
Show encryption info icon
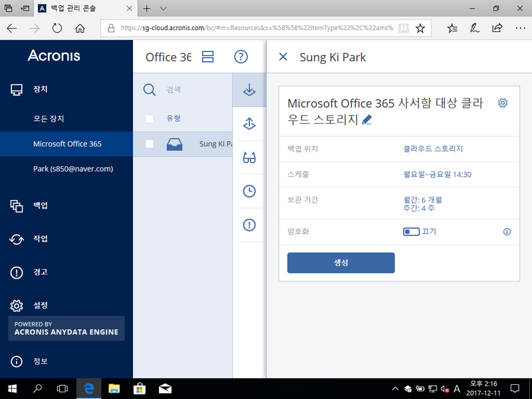(507, 231)
